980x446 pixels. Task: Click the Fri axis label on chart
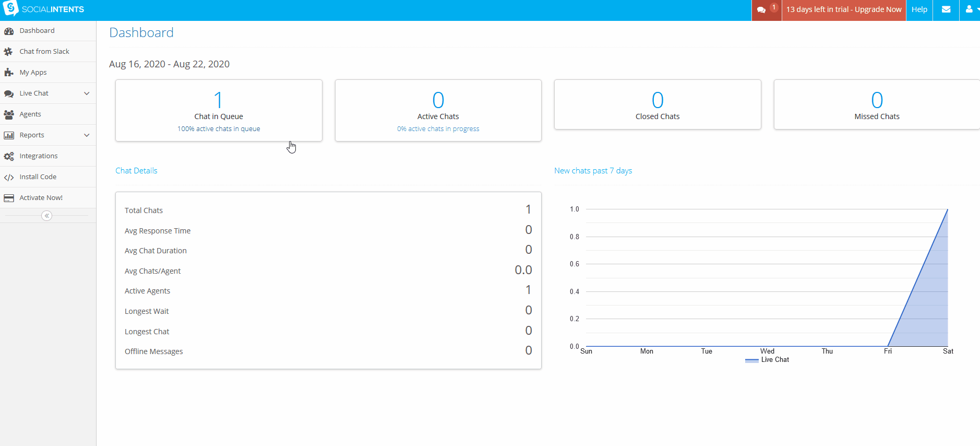point(888,351)
